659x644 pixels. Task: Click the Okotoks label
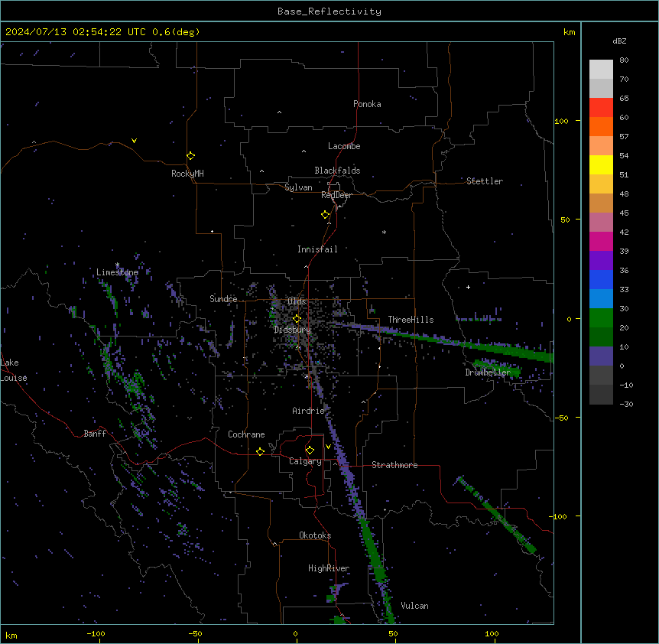click(x=315, y=535)
